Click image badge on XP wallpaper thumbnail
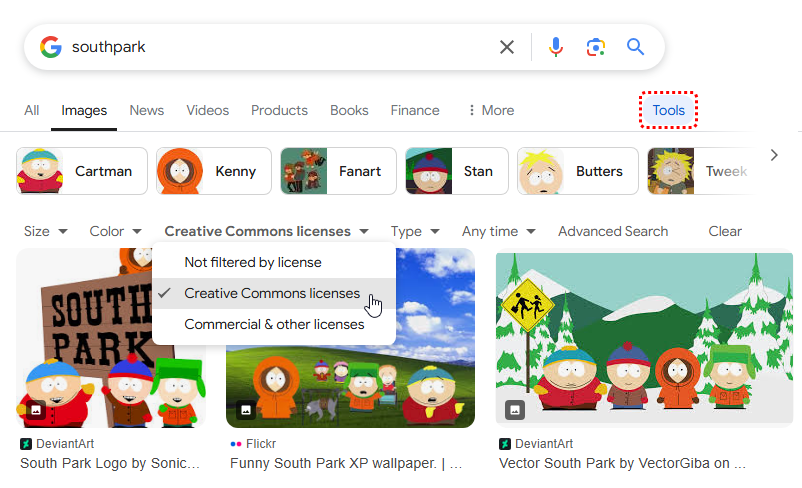Viewport: 802px width, 488px height. 246,410
